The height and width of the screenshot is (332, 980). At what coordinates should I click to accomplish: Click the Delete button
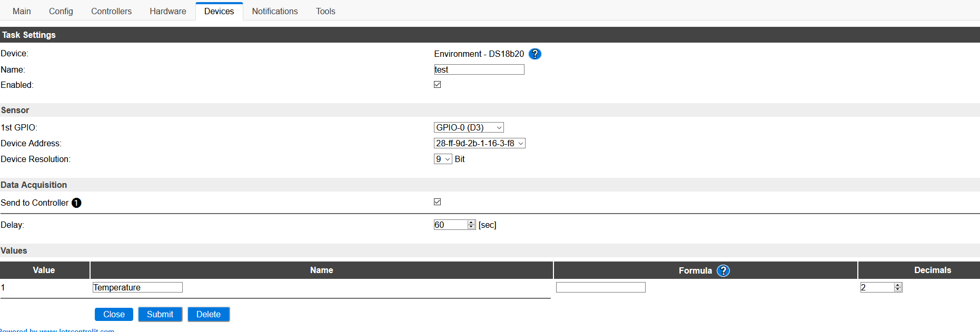(209, 314)
